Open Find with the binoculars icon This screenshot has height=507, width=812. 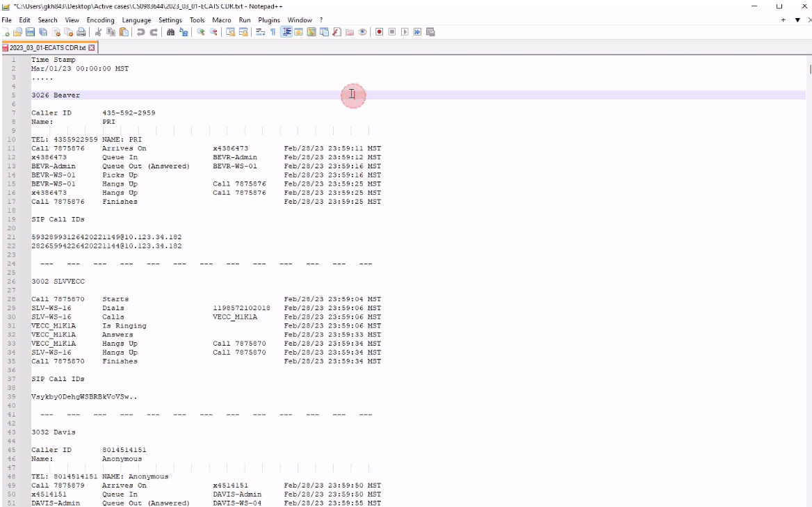[x=170, y=32]
